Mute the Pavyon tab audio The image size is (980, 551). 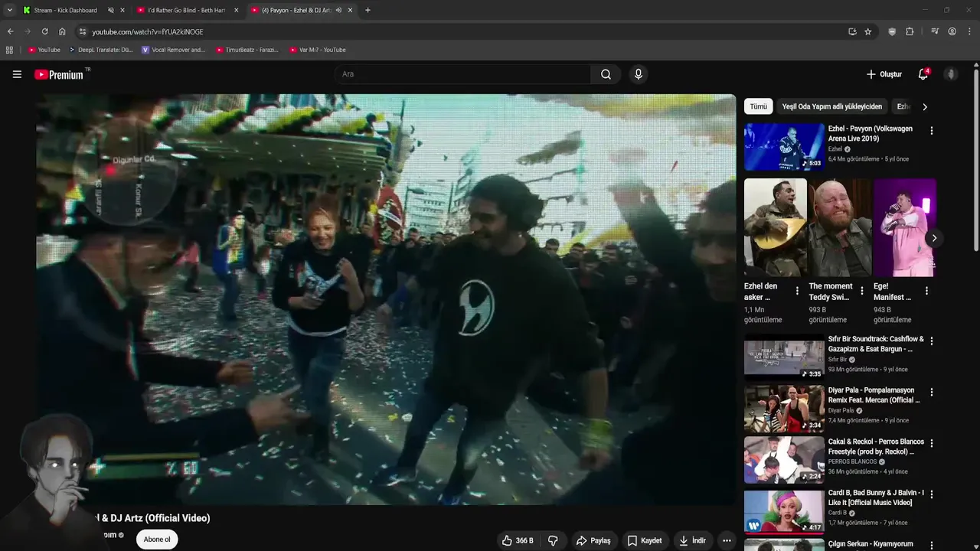(x=338, y=10)
